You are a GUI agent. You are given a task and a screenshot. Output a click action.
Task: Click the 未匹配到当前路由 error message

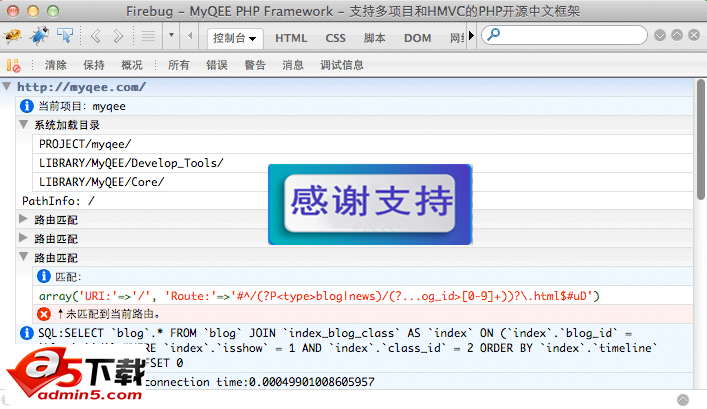coord(108,314)
